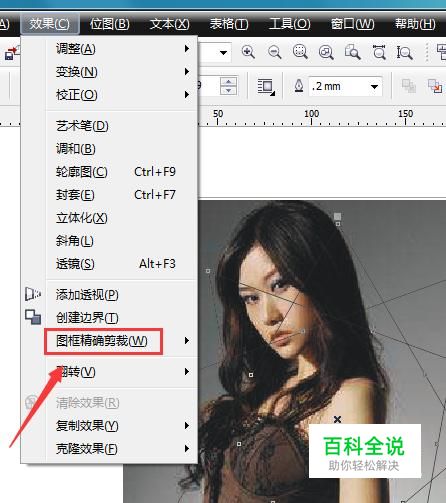Open the 表格(T) menu
The image size is (446, 503).
pos(229,24)
